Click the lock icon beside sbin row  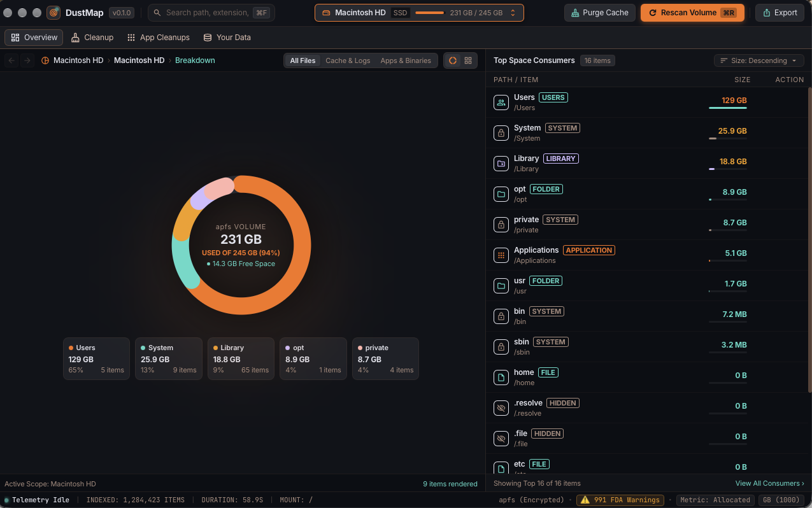pyautogui.click(x=501, y=347)
